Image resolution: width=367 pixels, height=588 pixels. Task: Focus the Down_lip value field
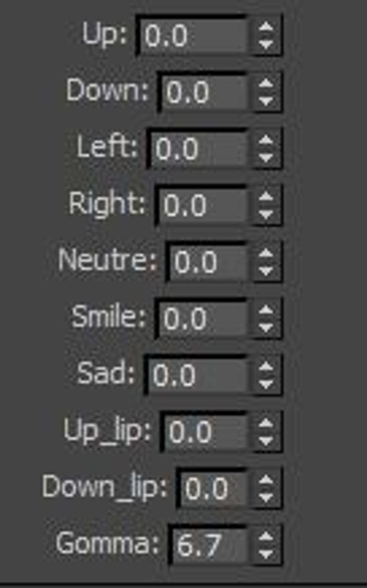click(214, 489)
